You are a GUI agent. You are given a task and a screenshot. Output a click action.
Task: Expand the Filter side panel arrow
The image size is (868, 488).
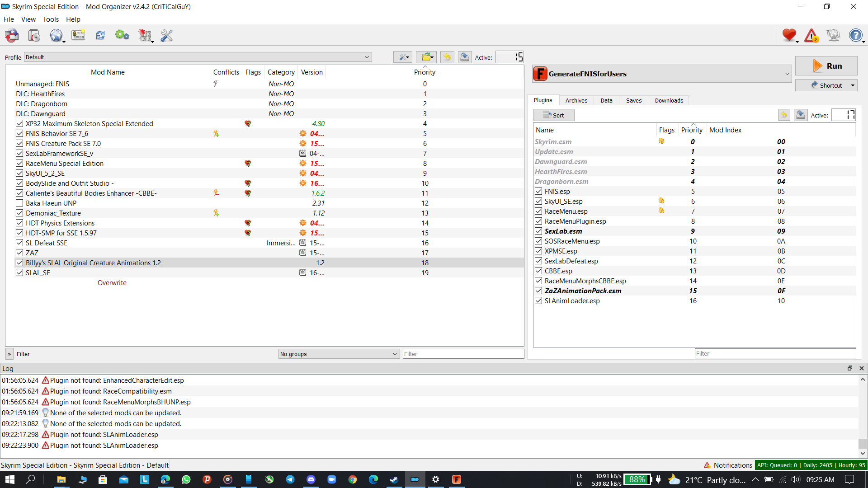9,354
